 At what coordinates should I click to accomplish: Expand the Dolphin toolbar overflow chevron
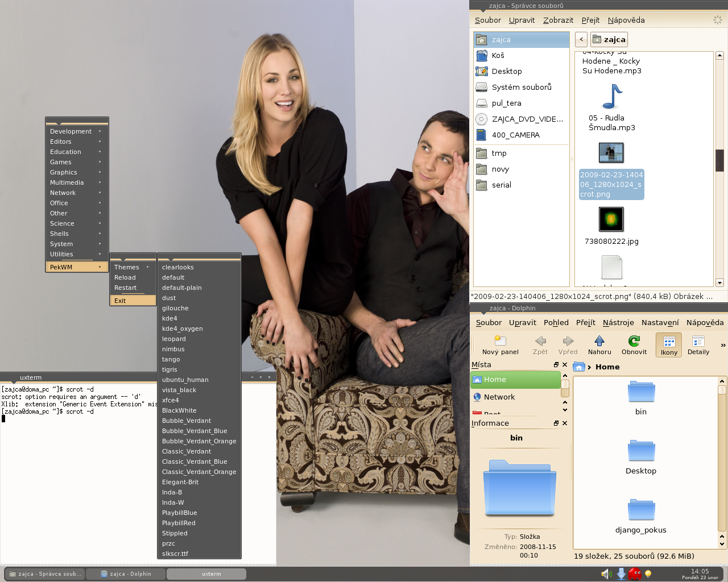click(723, 345)
